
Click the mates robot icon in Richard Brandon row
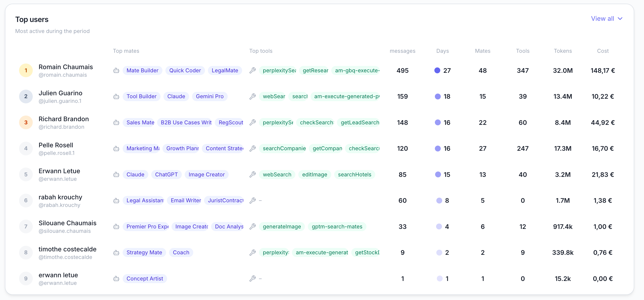pyautogui.click(x=116, y=122)
